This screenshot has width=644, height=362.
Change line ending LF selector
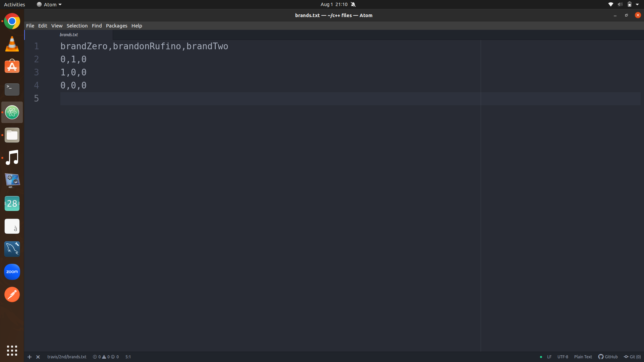coord(549,357)
